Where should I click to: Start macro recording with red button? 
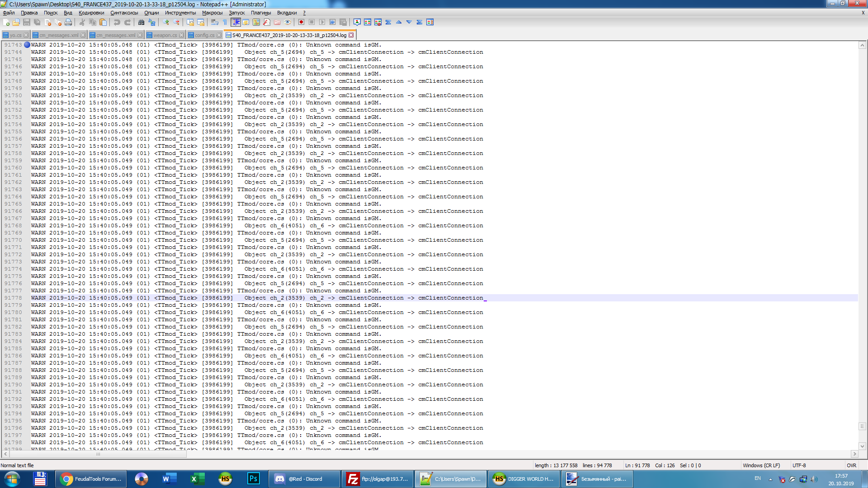(301, 22)
